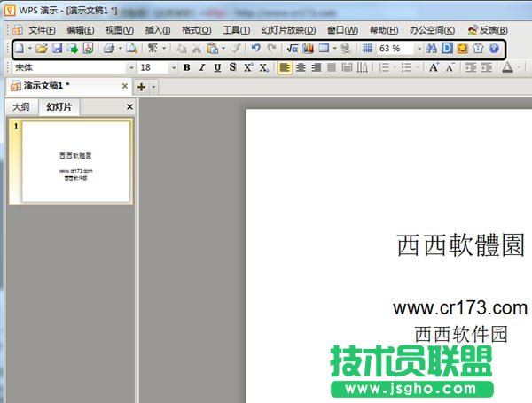
Task: Paste from clipboard icon
Action: pos(213,49)
